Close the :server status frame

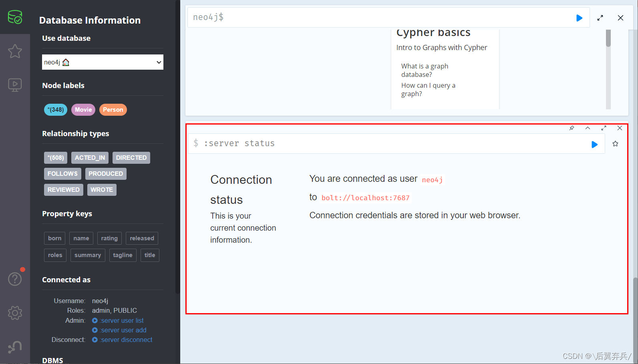[x=620, y=128]
